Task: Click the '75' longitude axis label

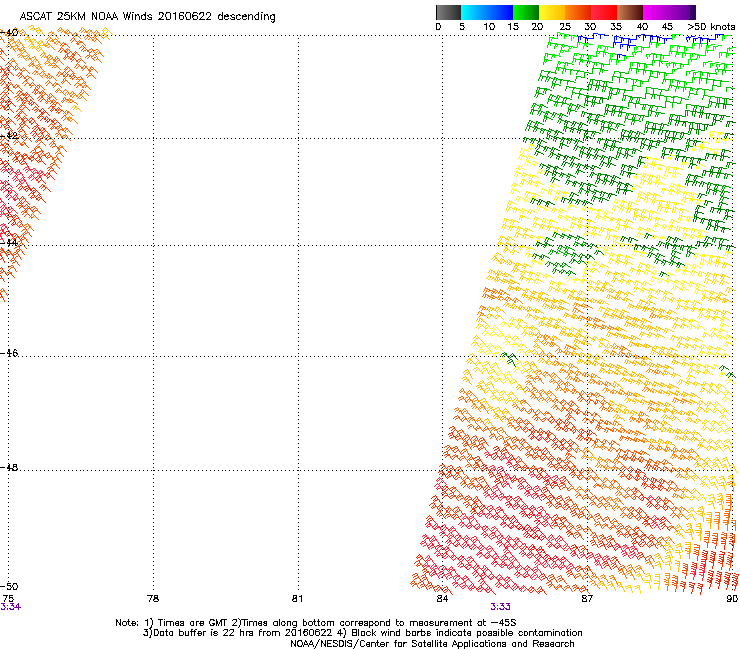Action: click(x=8, y=599)
